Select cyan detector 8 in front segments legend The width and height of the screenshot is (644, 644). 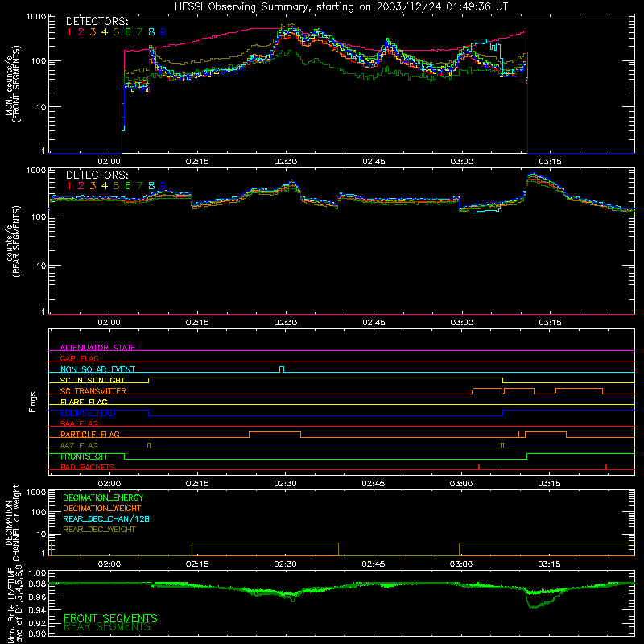pyautogui.click(x=151, y=32)
